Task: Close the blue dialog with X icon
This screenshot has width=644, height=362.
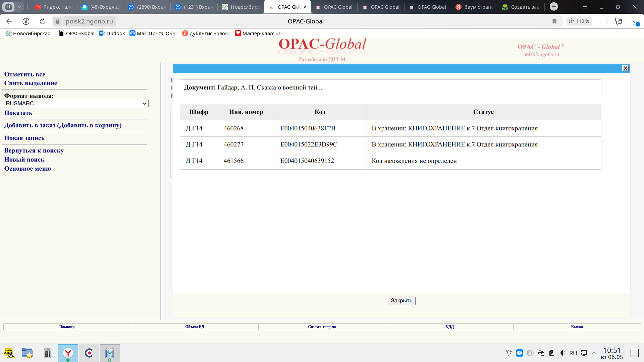Action: pyautogui.click(x=625, y=68)
